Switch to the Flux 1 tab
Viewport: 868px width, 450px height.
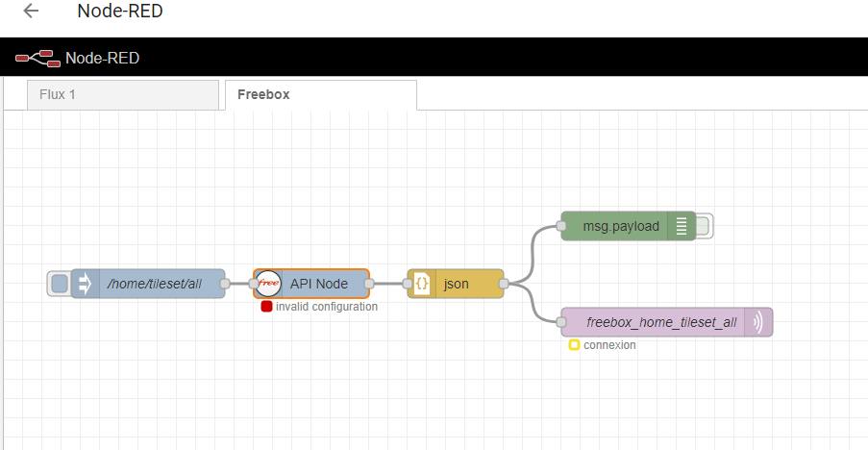(x=123, y=94)
